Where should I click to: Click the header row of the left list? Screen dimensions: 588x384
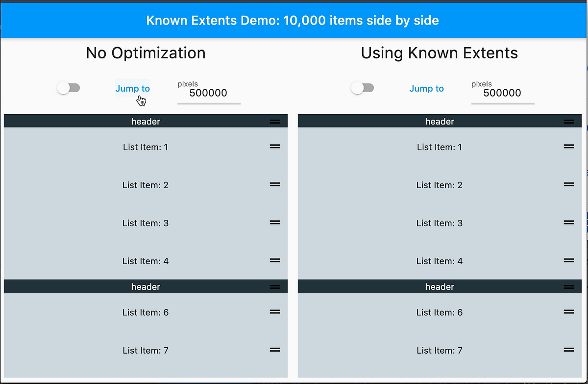[146, 121]
